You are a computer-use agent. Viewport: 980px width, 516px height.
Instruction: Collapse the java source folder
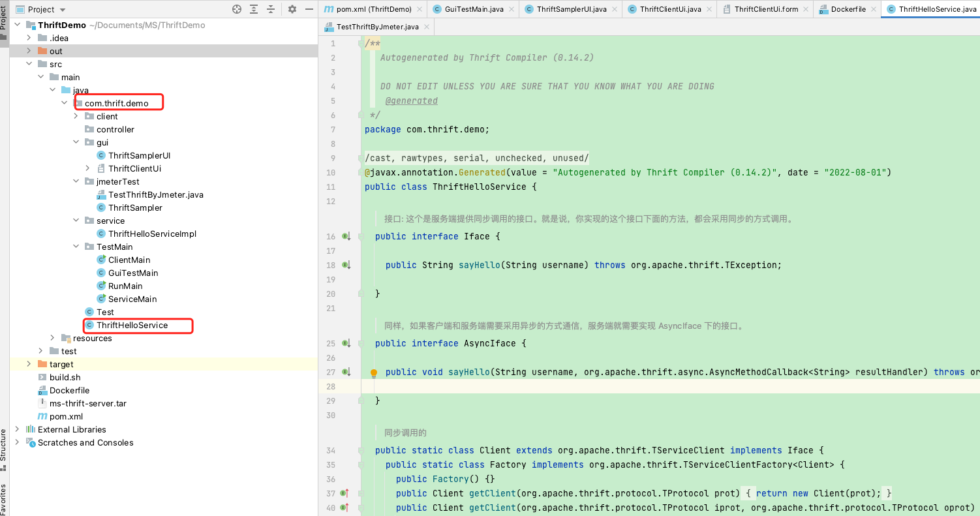coord(52,90)
